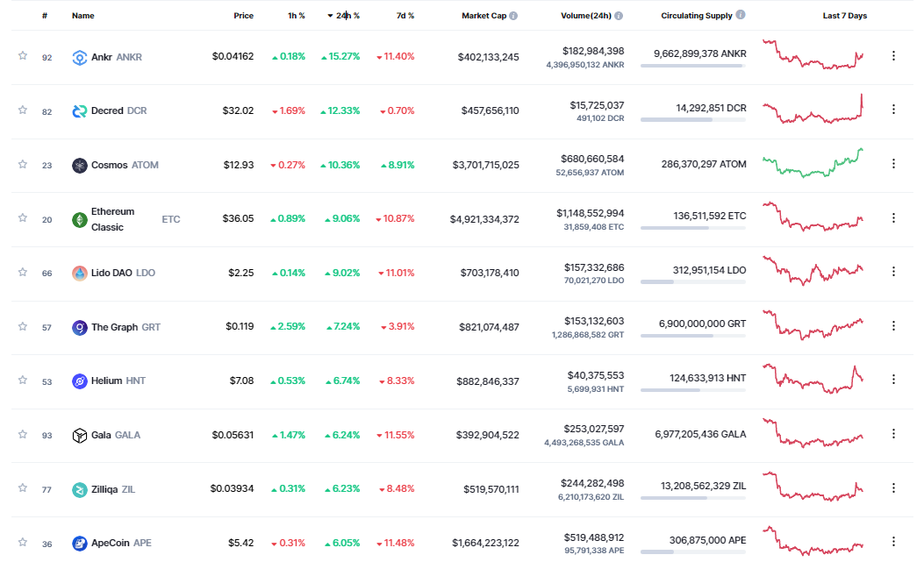Click the Ethereum Classic logo icon
This screenshot has height=562, width=924.
click(80, 219)
